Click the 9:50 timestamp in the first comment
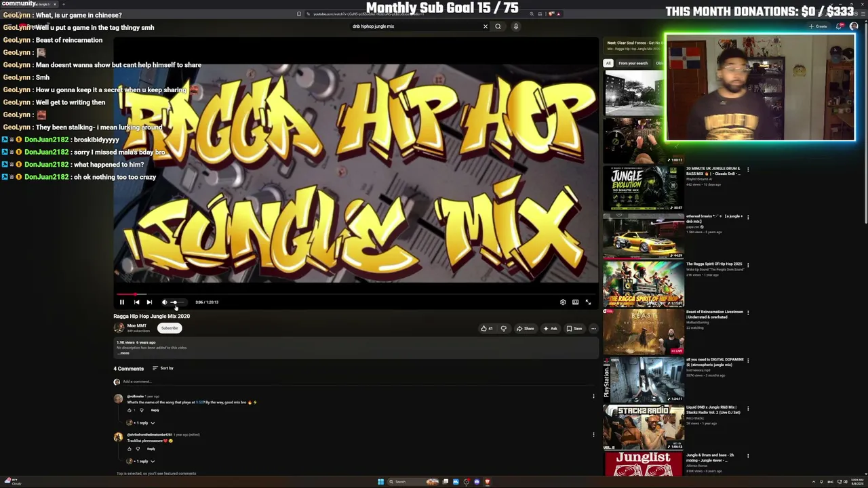868x488 pixels. [x=199, y=403]
